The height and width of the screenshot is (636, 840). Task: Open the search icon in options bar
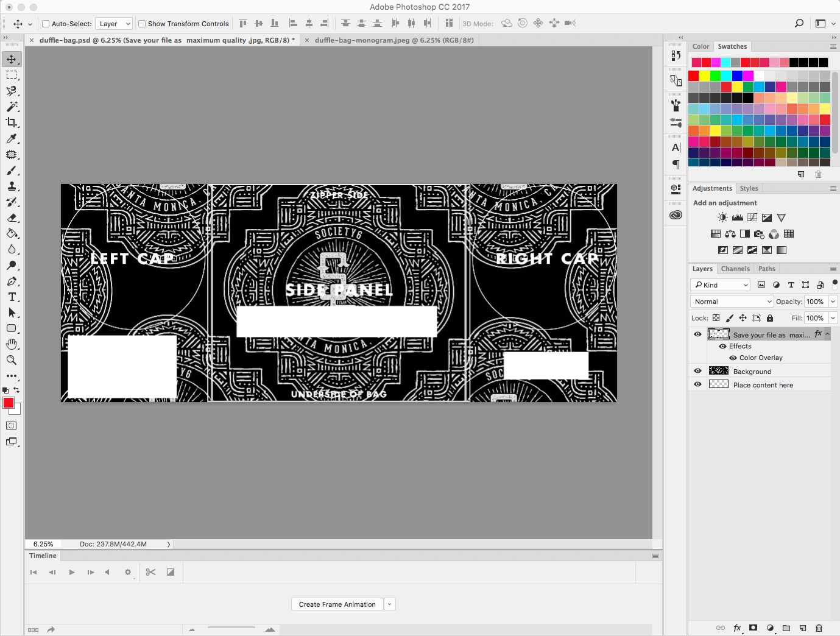pos(799,23)
